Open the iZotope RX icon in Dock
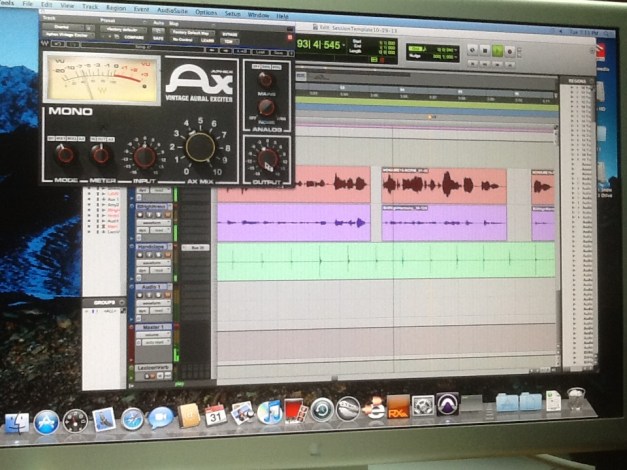 pos(398,407)
